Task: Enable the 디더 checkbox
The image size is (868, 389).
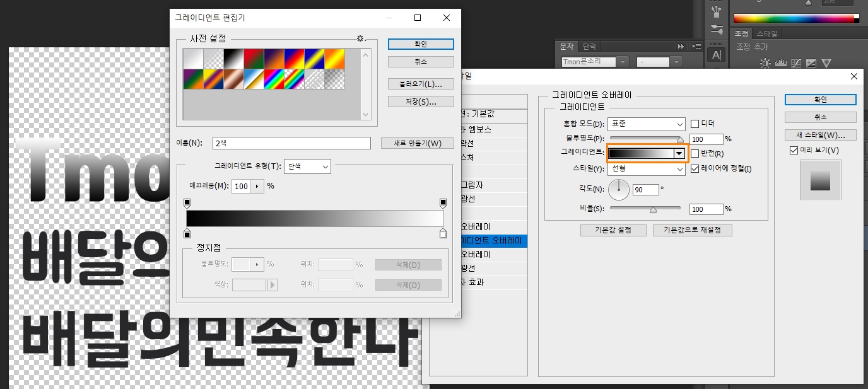Action: point(695,124)
